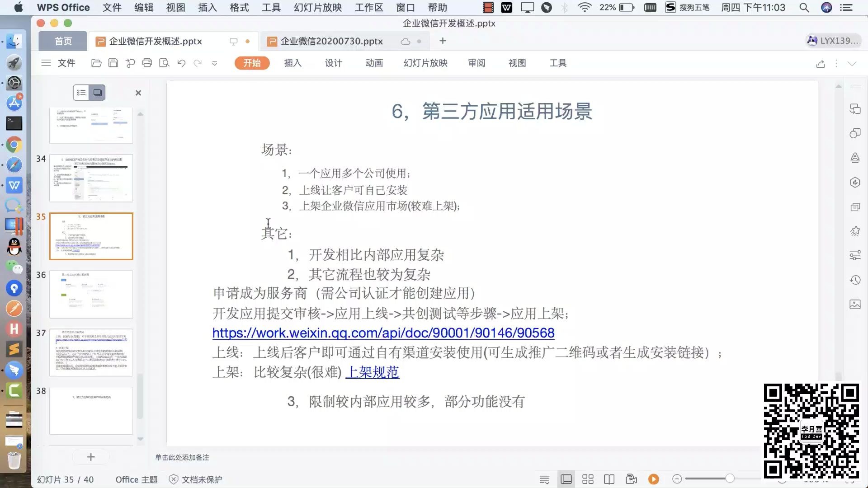868x488 pixels.
Task: Click the print preview icon
Action: point(164,63)
